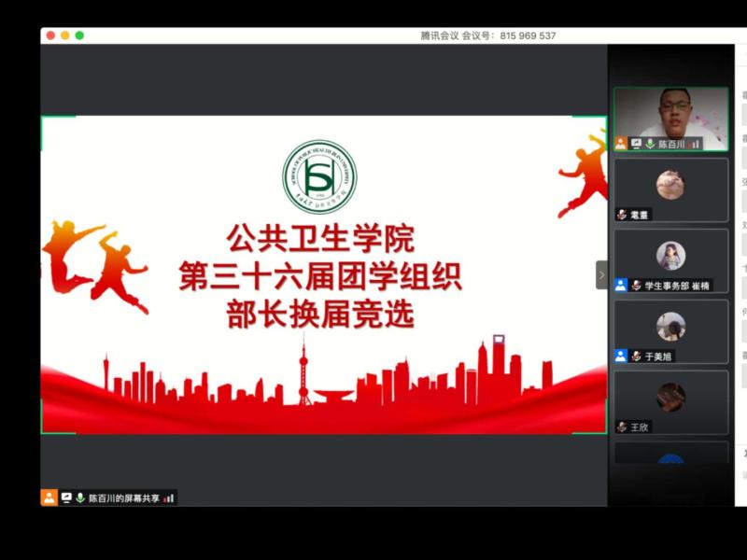Click the green microphone icon on 陈百川's tile
This screenshot has height=560, width=747.
click(x=649, y=145)
